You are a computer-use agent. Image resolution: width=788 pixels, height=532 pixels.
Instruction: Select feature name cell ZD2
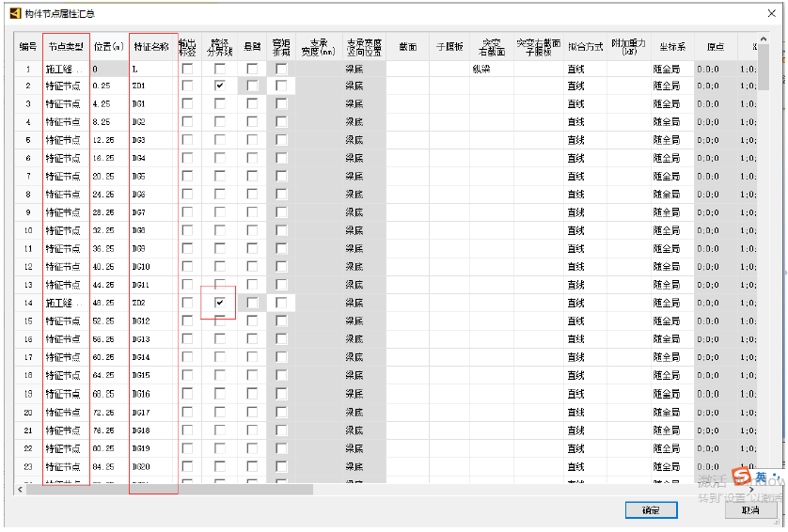coord(153,303)
